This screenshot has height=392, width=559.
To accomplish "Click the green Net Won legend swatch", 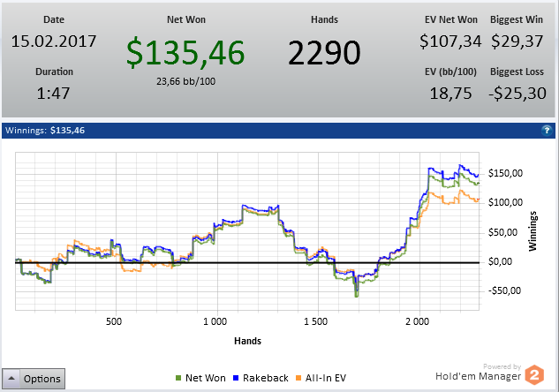I will point(178,378).
